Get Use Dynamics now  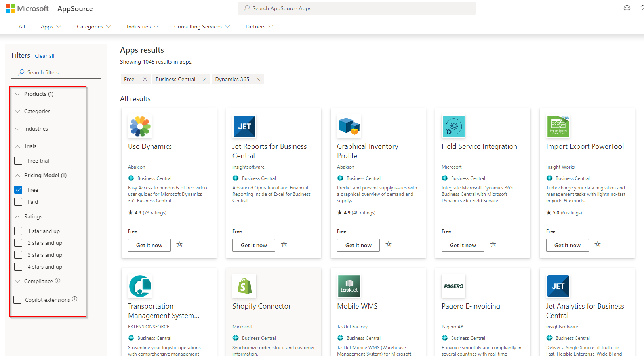tap(149, 245)
